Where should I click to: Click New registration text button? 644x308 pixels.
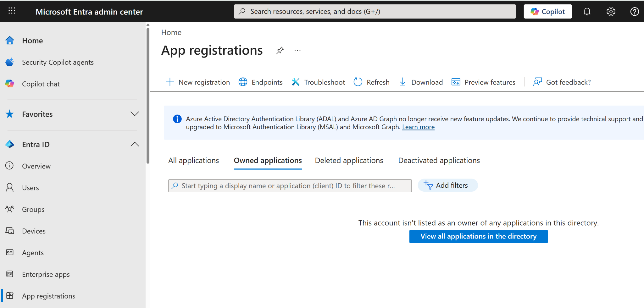tap(204, 82)
